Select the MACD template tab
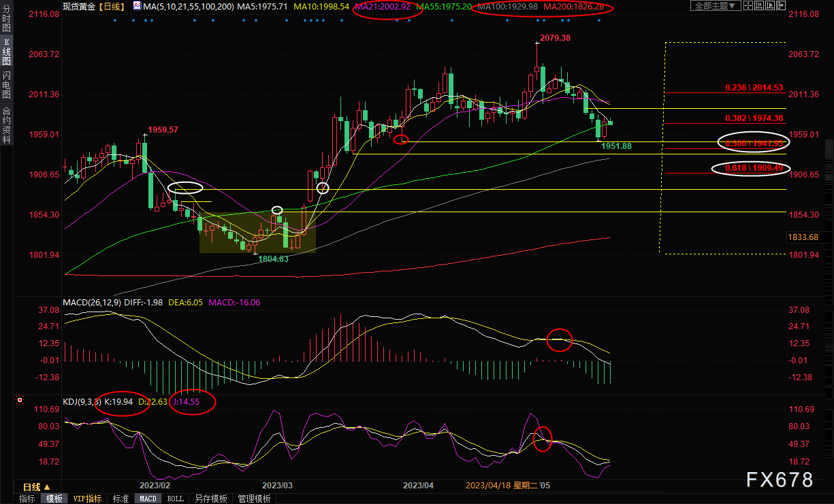This screenshot has height=504, width=834. click(148, 499)
